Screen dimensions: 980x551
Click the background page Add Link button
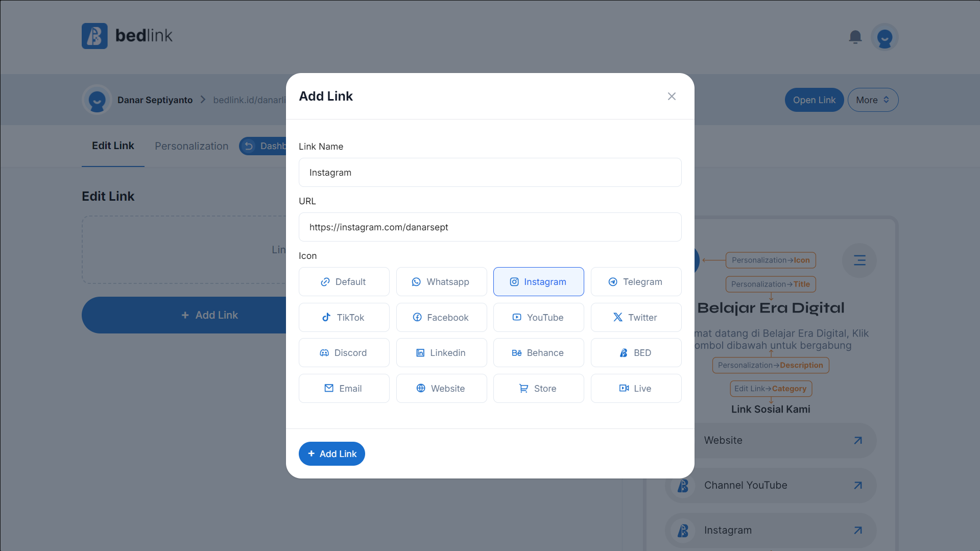(184, 315)
